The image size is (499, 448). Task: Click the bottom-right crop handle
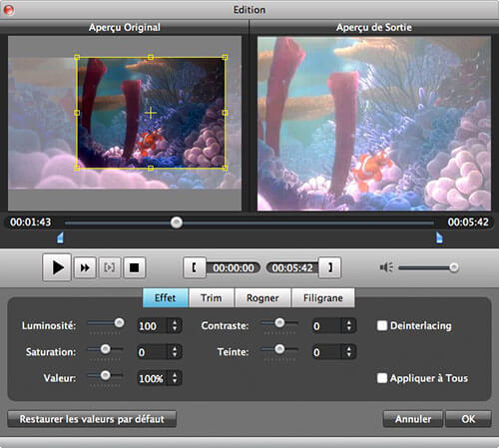(x=225, y=168)
